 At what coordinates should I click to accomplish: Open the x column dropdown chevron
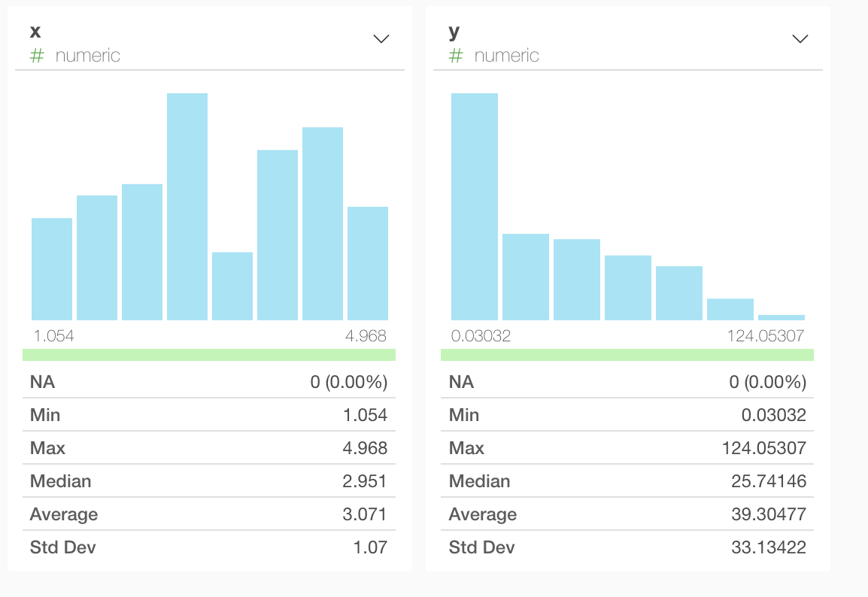pos(381,39)
